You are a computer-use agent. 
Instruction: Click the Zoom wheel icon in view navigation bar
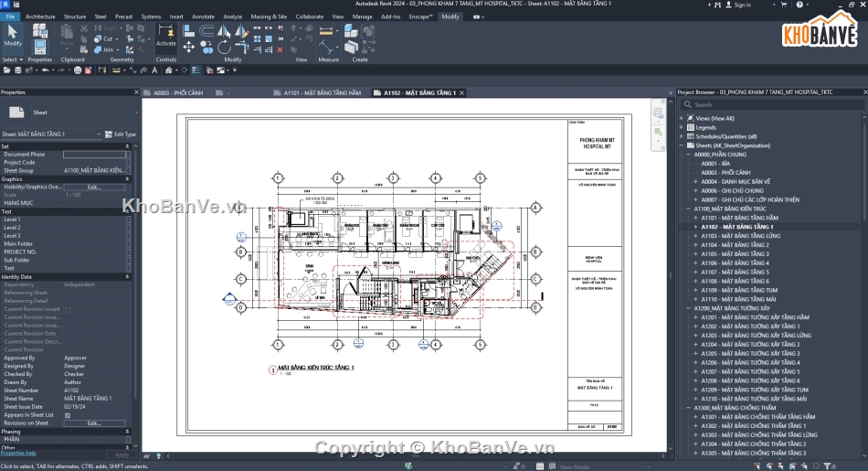(x=658, y=113)
